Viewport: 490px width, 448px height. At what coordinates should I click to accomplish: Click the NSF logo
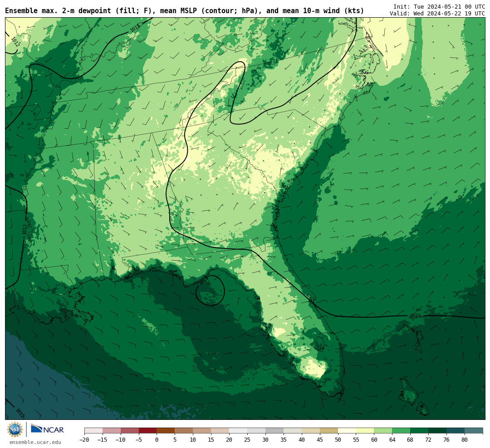coord(15,429)
